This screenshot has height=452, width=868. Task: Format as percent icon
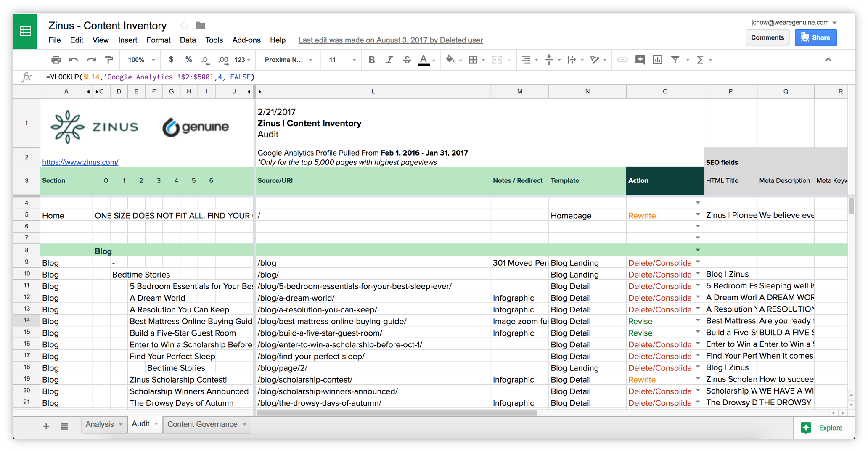[x=188, y=60]
